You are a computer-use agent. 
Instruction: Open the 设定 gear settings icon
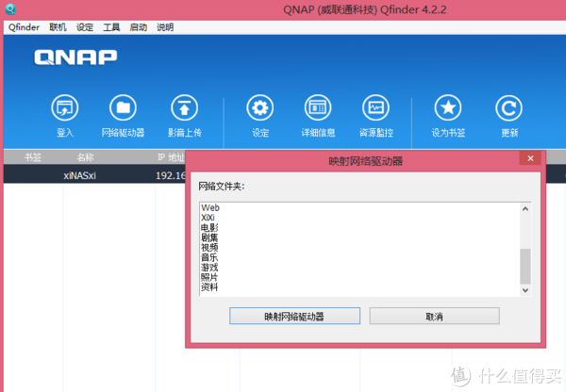tap(260, 107)
